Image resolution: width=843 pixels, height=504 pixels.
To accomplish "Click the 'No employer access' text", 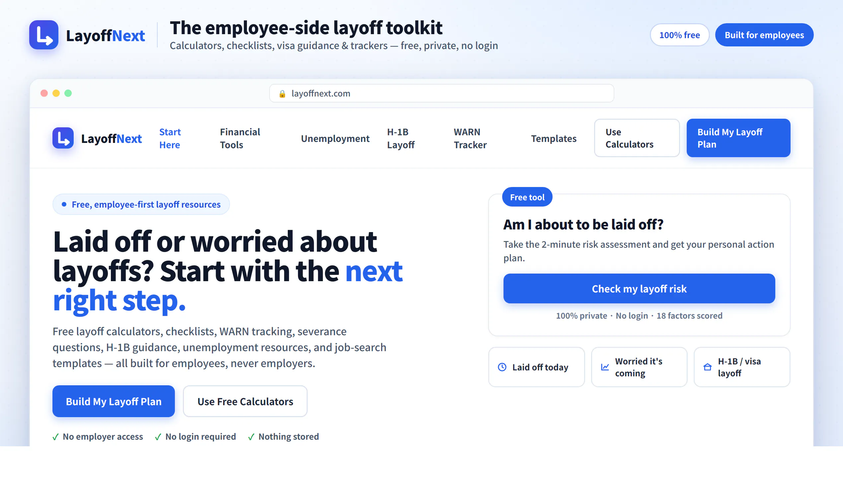I will point(103,436).
